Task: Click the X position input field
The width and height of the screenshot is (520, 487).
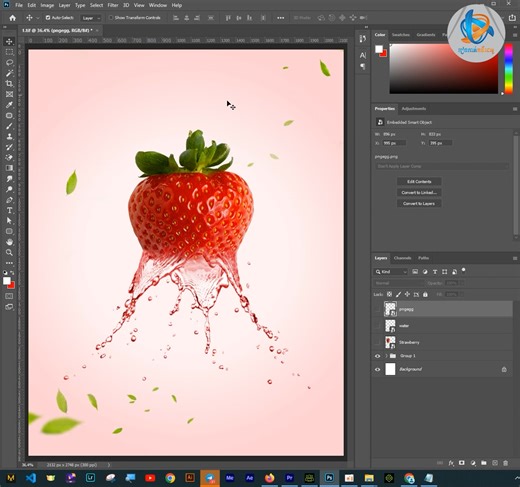Action: 394,143
